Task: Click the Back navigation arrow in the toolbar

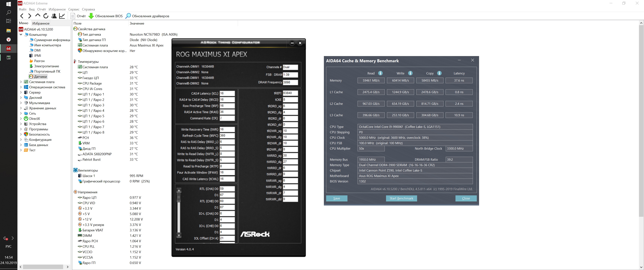Action: click(22, 16)
